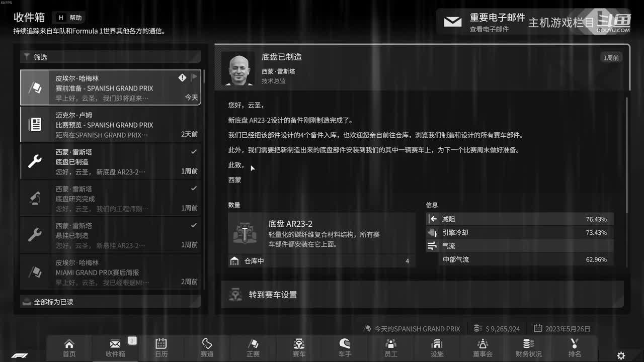
Task: Click the 减阻 76.43% stat row
Action: [520, 219]
